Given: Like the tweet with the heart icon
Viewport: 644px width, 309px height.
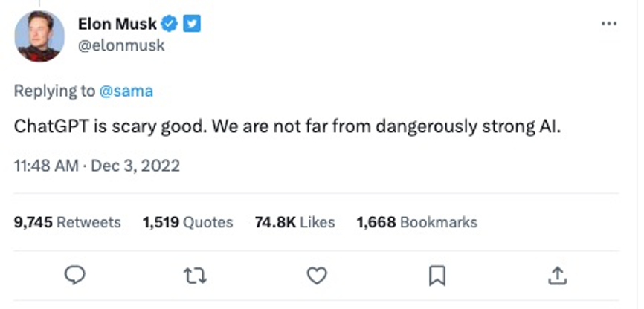Looking at the screenshot, I should (x=317, y=276).
